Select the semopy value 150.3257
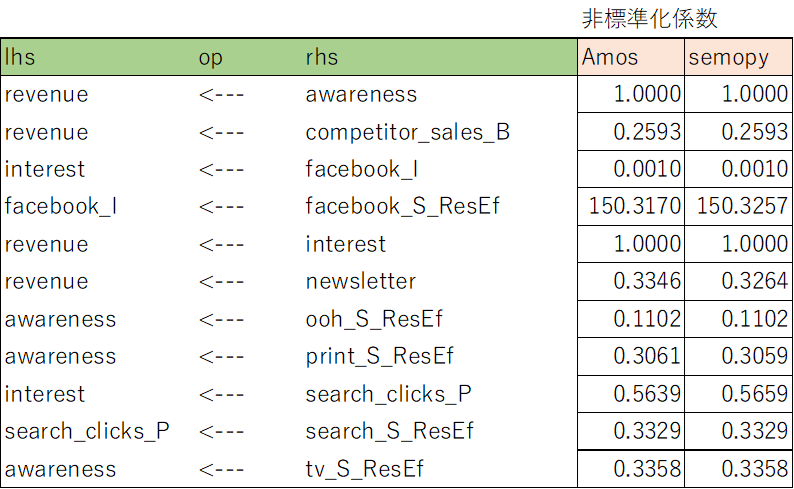Viewport: 794px width, 489px height. (738, 207)
